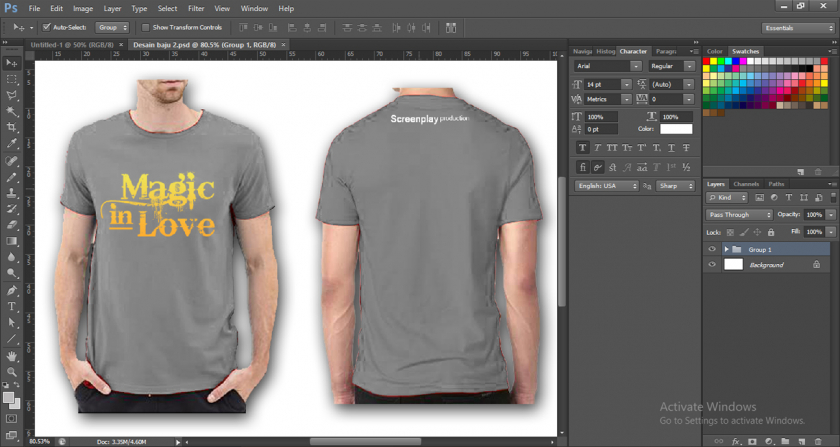Enable Show Transform Controls checkbox

pos(145,27)
